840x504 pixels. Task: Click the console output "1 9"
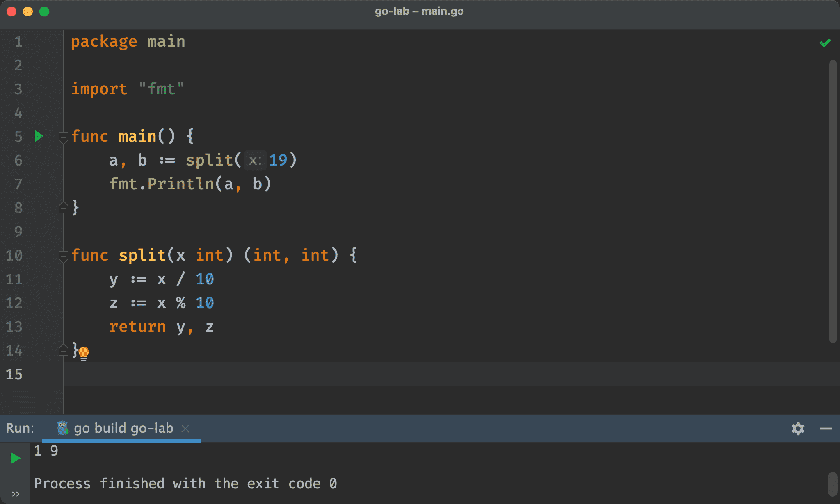point(46,451)
